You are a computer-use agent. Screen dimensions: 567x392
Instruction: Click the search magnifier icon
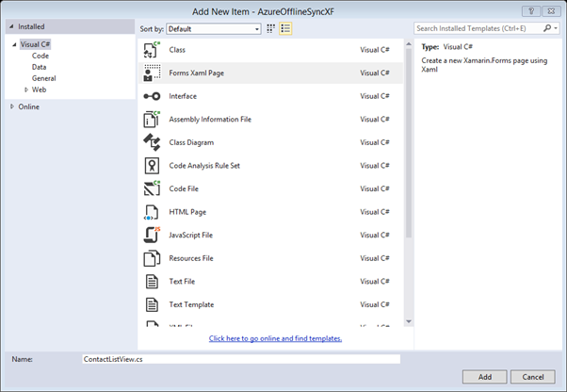[546, 28]
